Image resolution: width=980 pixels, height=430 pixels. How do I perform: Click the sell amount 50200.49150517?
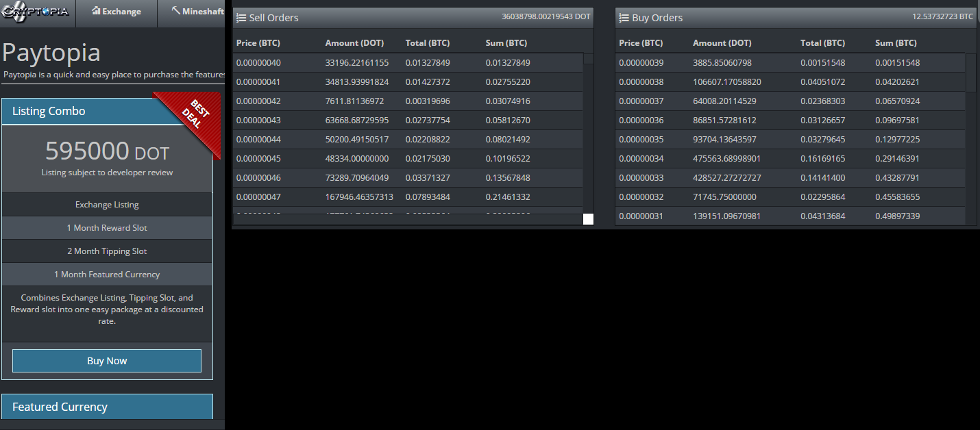pyautogui.click(x=357, y=140)
